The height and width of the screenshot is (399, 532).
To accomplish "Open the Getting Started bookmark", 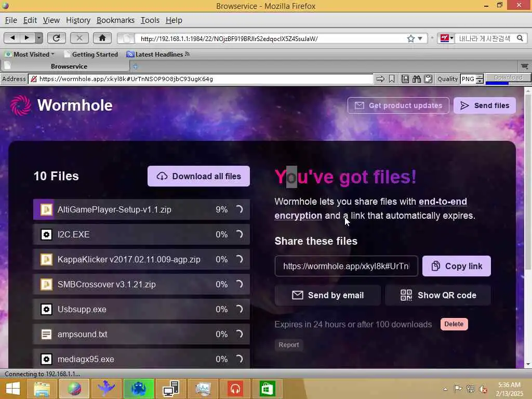I will click(x=91, y=54).
